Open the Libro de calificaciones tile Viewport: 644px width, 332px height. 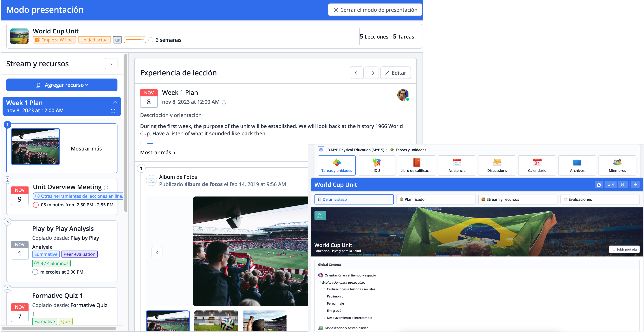pyautogui.click(x=417, y=165)
